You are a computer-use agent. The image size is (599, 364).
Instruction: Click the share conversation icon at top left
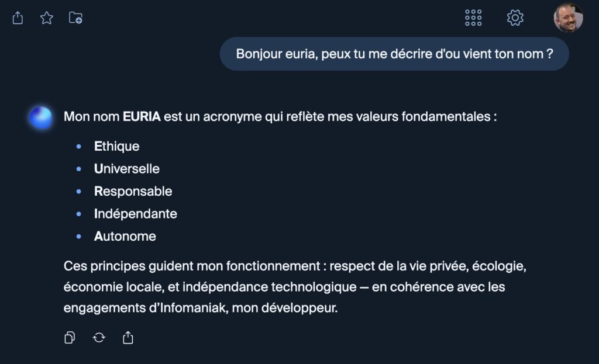(18, 18)
